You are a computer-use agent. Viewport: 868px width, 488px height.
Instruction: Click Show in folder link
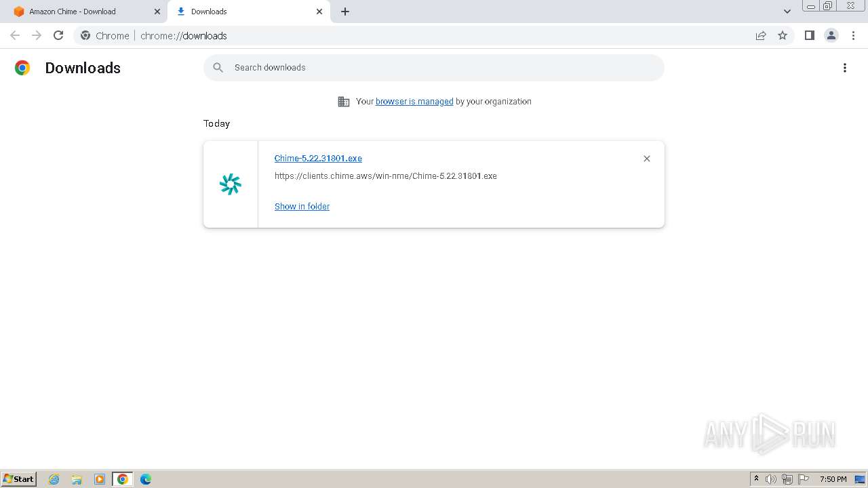click(x=302, y=206)
